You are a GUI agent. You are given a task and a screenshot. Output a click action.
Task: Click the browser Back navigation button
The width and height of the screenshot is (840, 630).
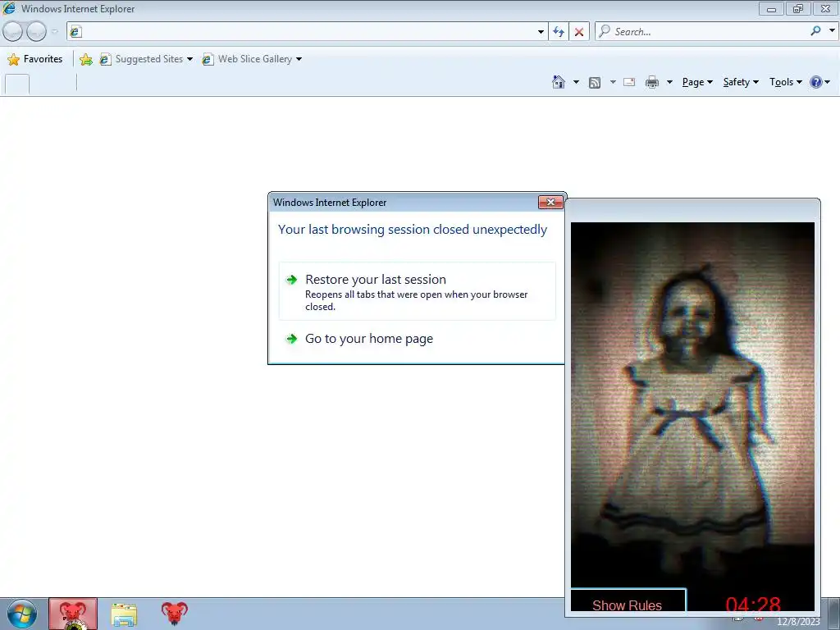[12, 32]
